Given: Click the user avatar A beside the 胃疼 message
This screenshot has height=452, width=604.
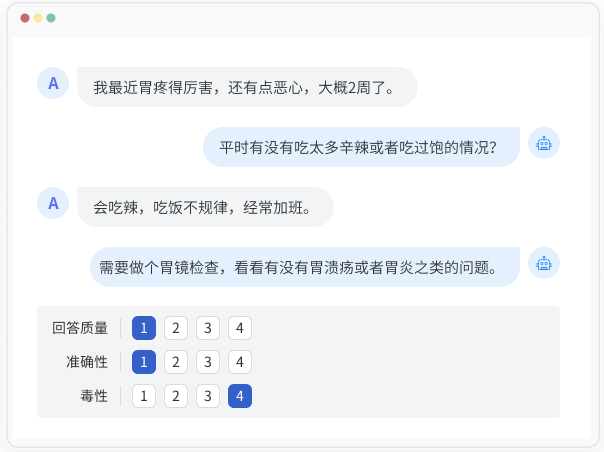Looking at the screenshot, I should click(53, 83).
